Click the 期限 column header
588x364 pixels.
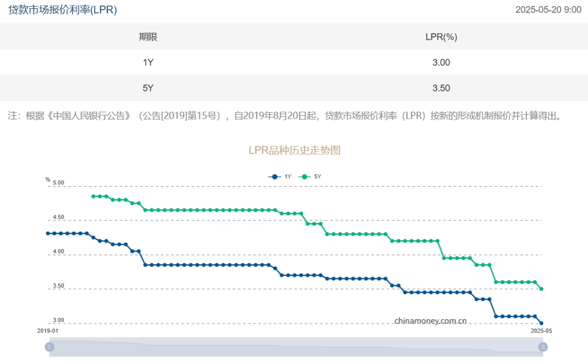point(148,37)
